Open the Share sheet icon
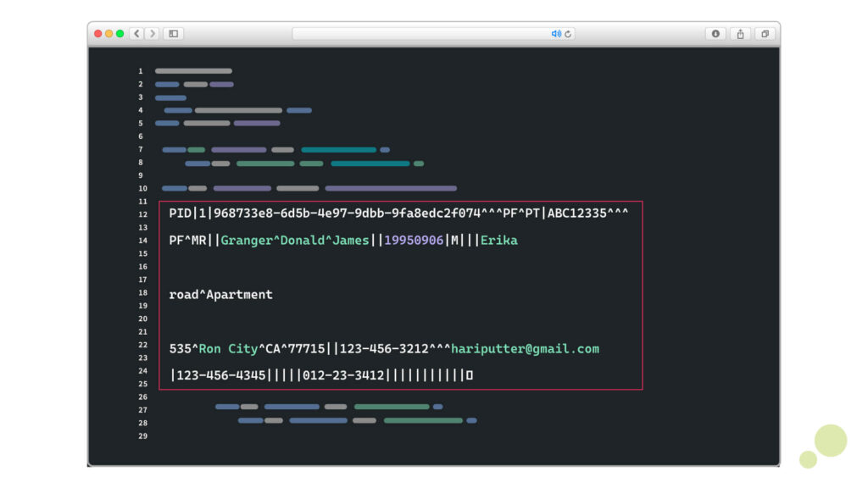The width and height of the screenshot is (868, 488). [739, 34]
